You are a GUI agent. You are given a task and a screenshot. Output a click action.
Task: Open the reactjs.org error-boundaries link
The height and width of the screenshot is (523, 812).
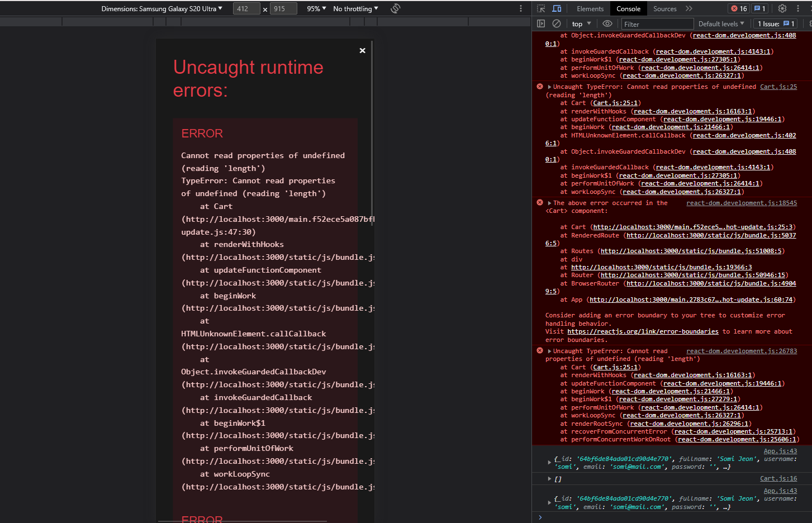tap(643, 331)
